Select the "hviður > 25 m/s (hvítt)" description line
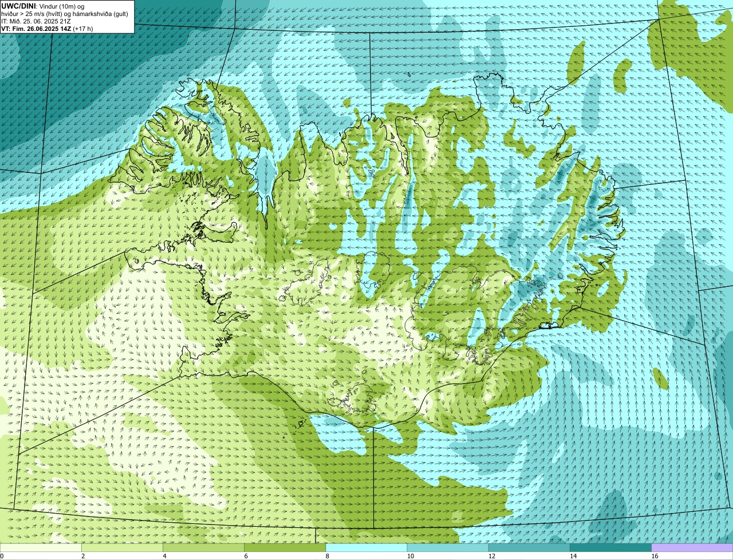This screenshot has width=733, height=560. pos(65,14)
